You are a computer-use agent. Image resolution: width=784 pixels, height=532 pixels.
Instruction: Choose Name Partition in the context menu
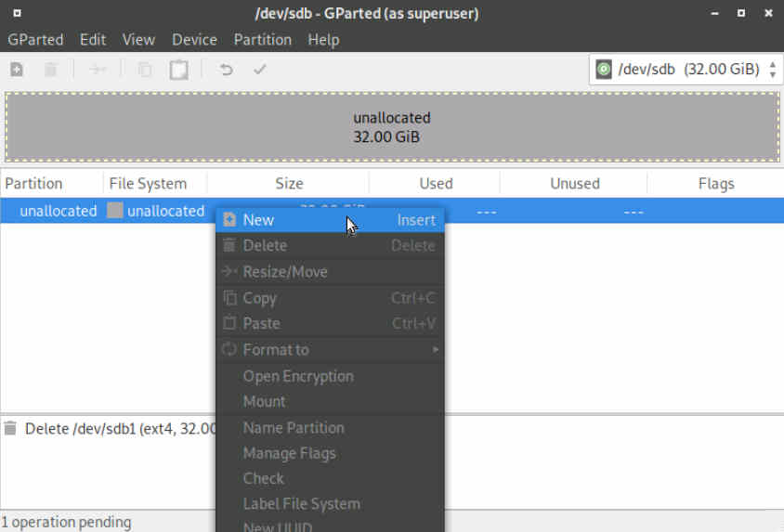[x=330, y=428]
